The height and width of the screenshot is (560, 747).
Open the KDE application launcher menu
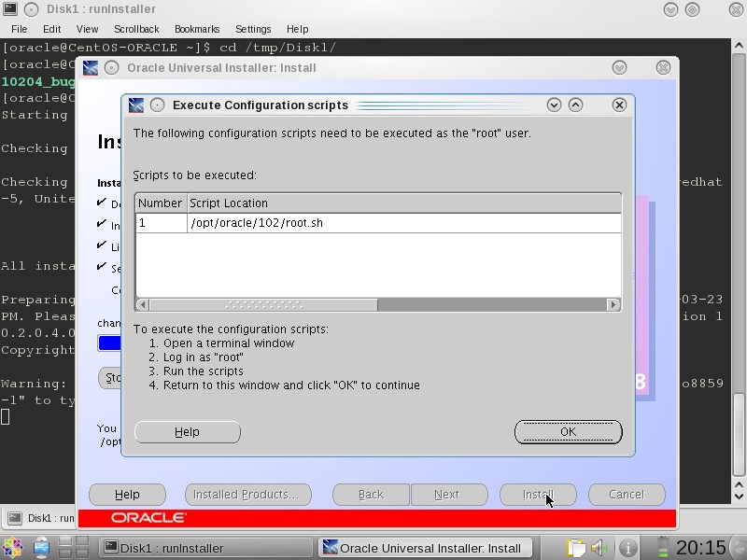[x=13, y=548]
